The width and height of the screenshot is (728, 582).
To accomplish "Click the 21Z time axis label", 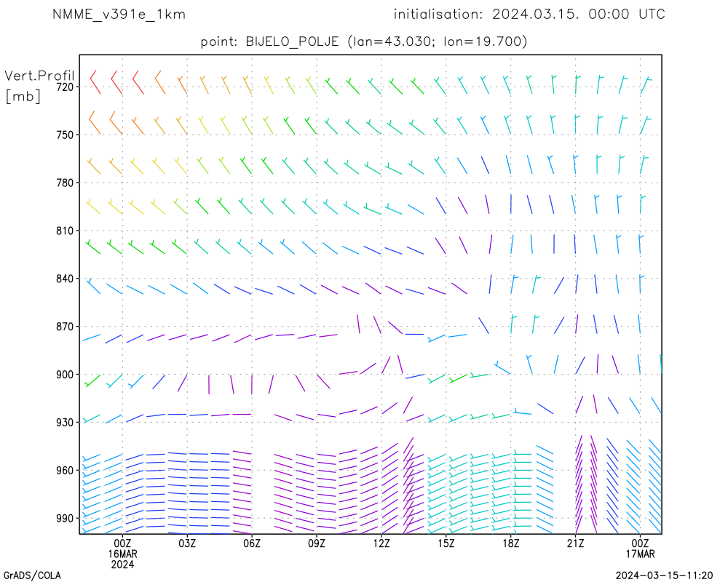I will coord(575,543).
